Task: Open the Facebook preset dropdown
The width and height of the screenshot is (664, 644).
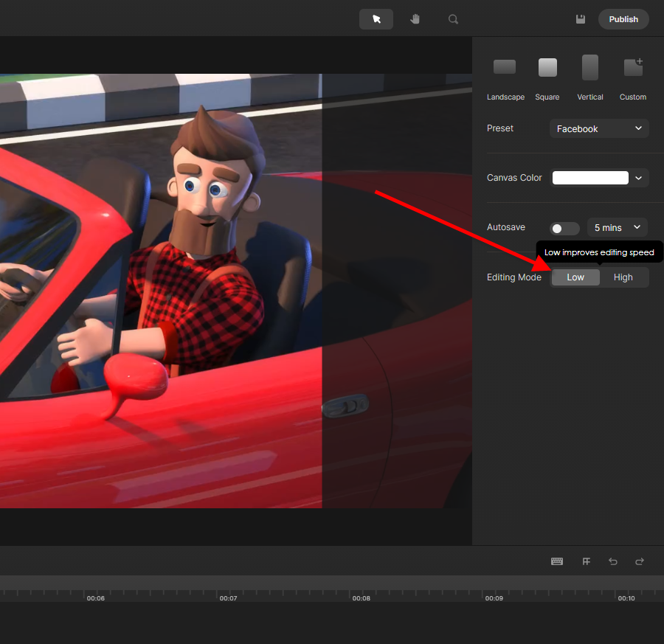Action: (599, 128)
